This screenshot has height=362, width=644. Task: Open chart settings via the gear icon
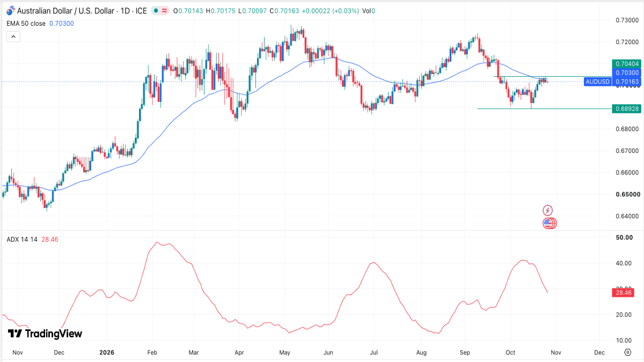coord(627,352)
